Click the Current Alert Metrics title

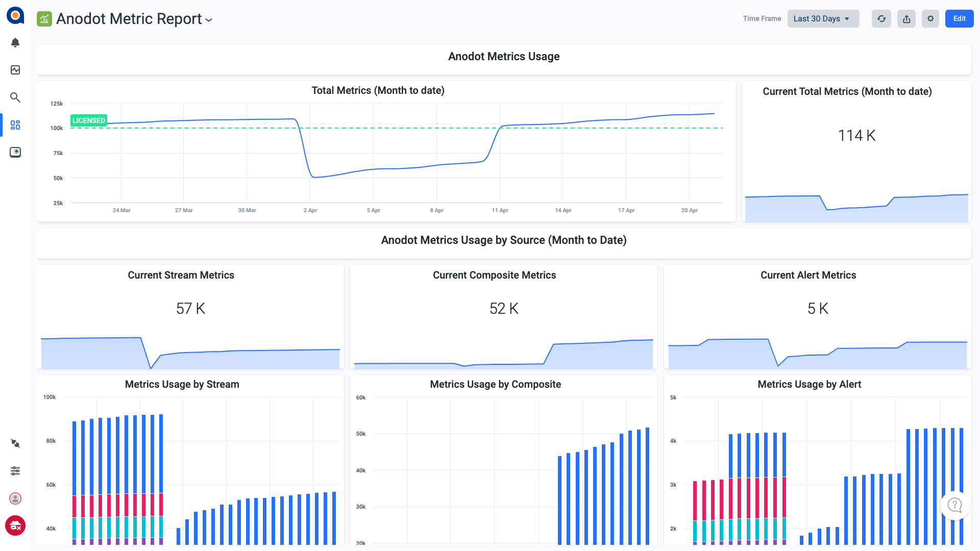[808, 275]
